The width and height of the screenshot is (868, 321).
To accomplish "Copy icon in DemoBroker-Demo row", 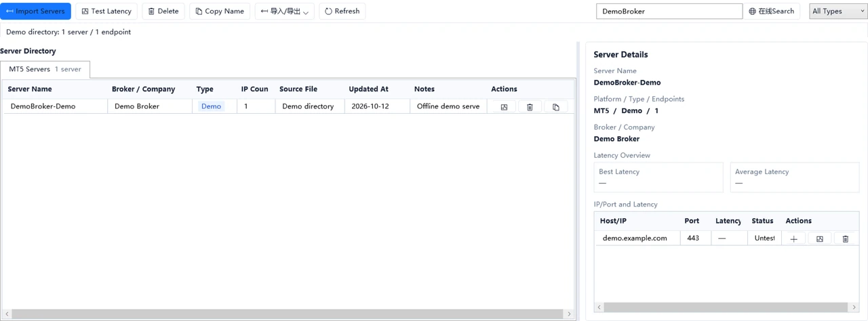I will [555, 107].
